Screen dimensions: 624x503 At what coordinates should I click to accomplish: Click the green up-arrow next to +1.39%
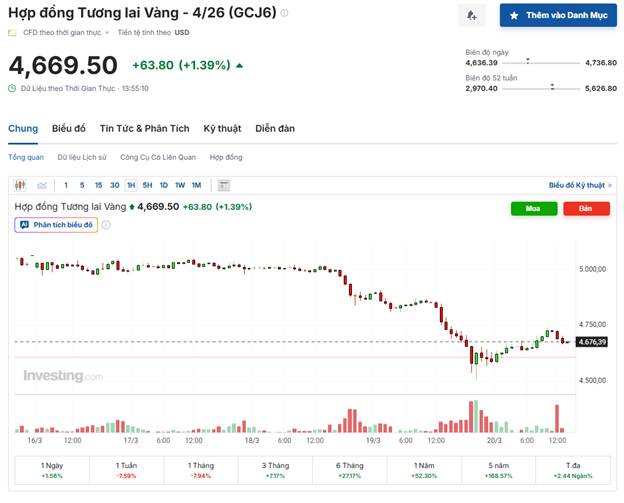(x=240, y=65)
